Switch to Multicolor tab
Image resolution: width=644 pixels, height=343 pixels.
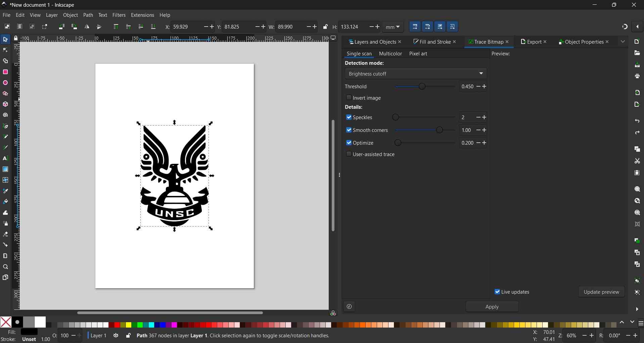pyautogui.click(x=390, y=54)
